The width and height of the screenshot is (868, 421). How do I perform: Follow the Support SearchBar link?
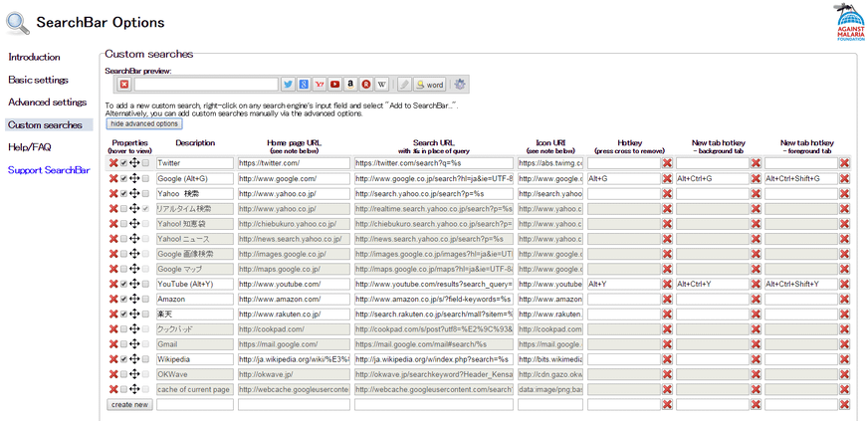[x=49, y=170]
